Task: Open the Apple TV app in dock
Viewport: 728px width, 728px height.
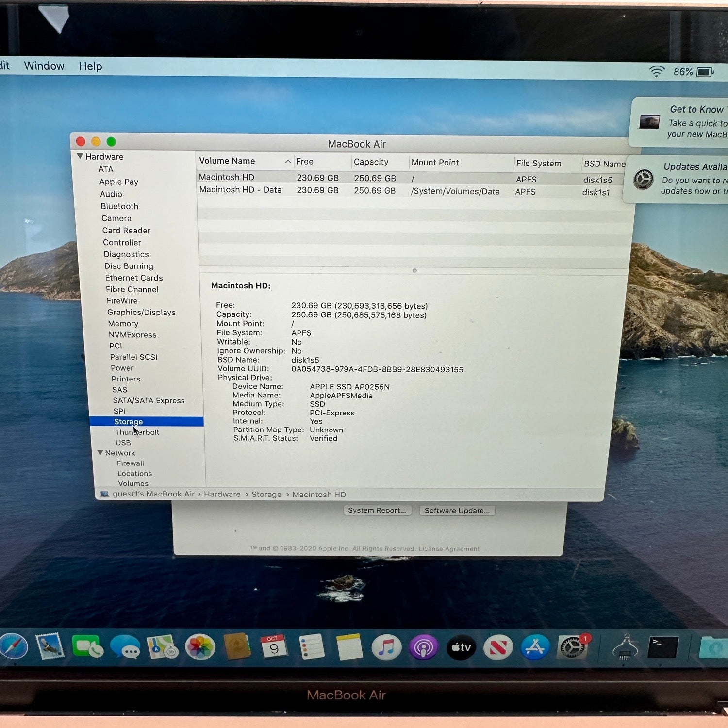Action: point(461,647)
